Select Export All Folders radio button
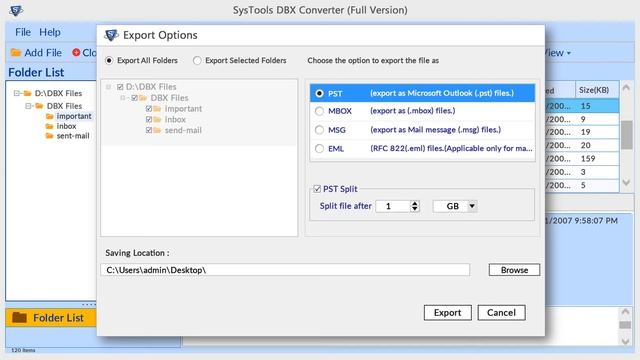 109,60
